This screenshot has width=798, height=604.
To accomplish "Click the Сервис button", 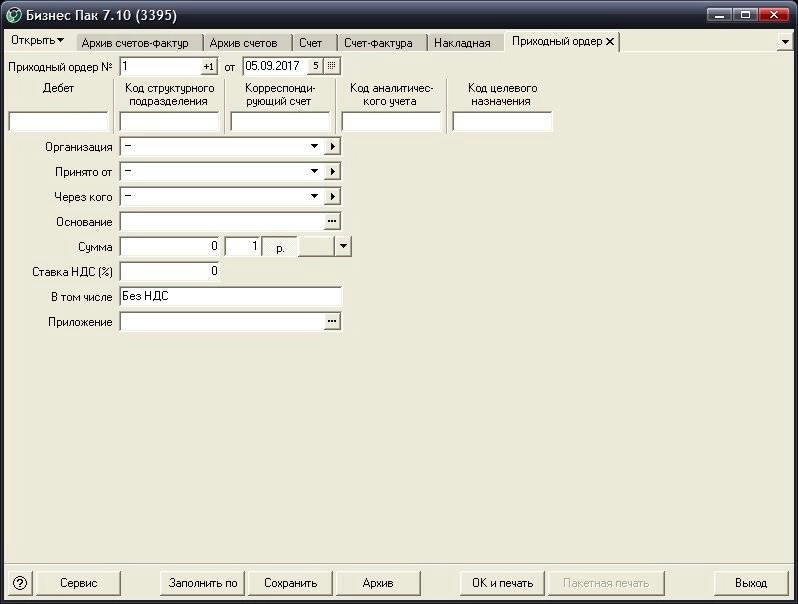I will 78,583.
